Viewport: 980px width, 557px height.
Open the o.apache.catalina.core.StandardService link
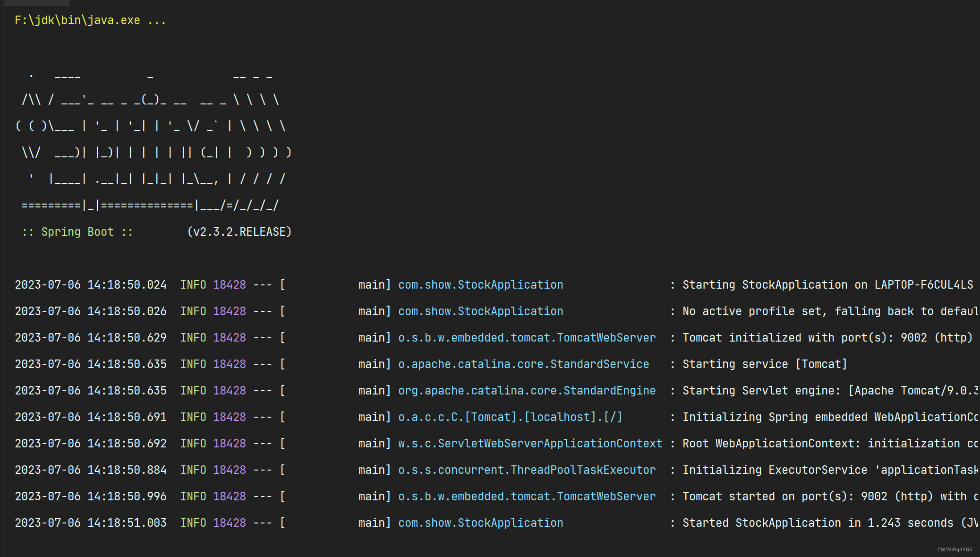[523, 364]
